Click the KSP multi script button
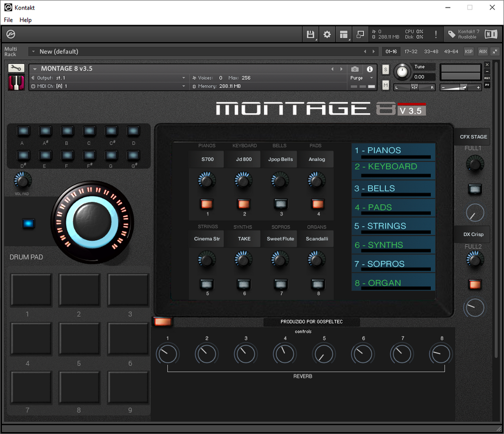This screenshot has height=434, width=504. point(468,52)
